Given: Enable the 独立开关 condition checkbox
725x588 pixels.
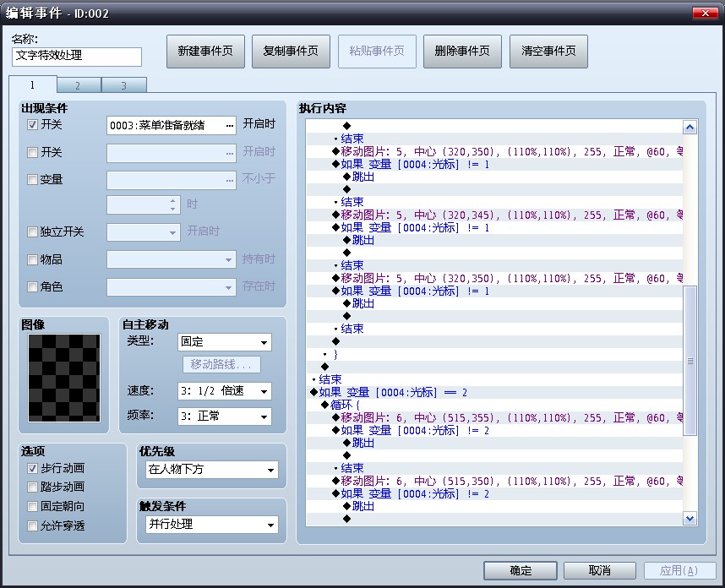Looking at the screenshot, I should [x=32, y=231].
